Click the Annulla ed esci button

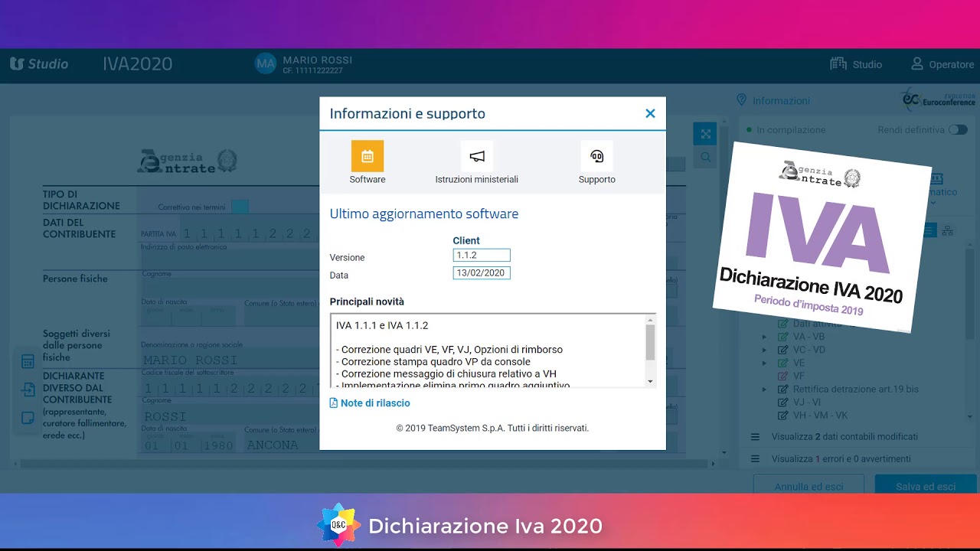[x=808, y=485]
